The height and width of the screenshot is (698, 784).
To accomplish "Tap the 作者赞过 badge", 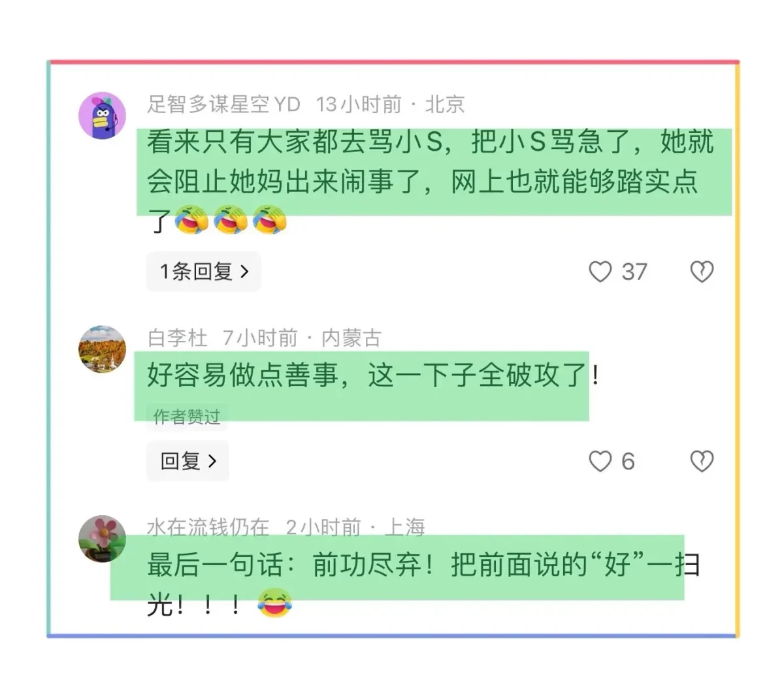I will [187, 417].
